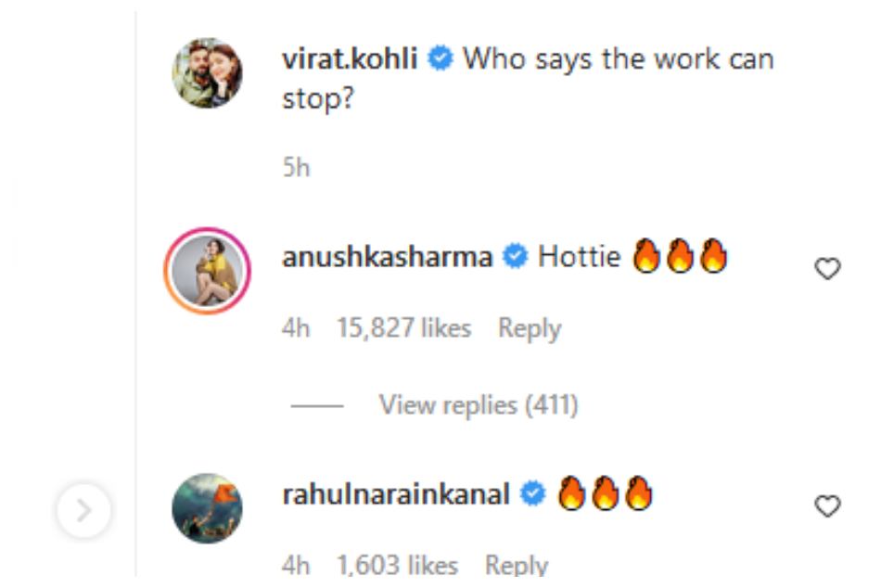This screenshot has height=588, width=881.
Task: Open anushkasharma username link
Action: point(387,257)
